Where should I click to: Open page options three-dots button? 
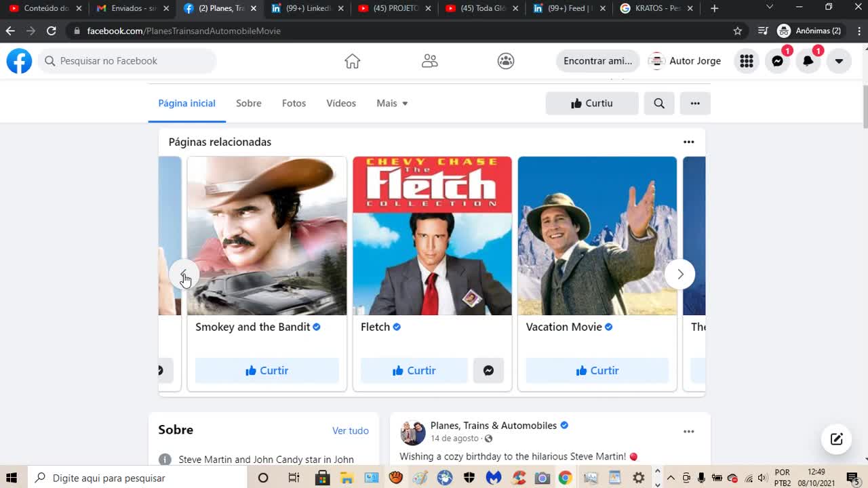695,103
